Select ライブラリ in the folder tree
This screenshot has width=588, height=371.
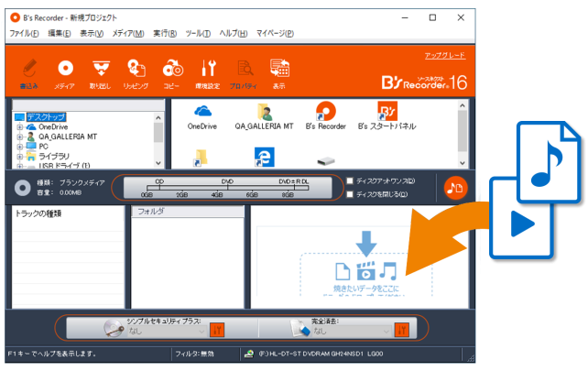click(x=54, y=157)
